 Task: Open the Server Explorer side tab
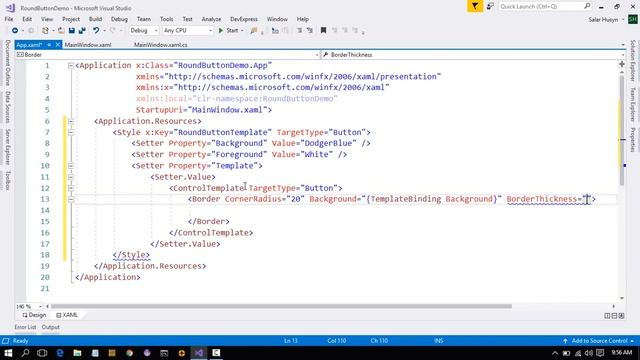7,147
